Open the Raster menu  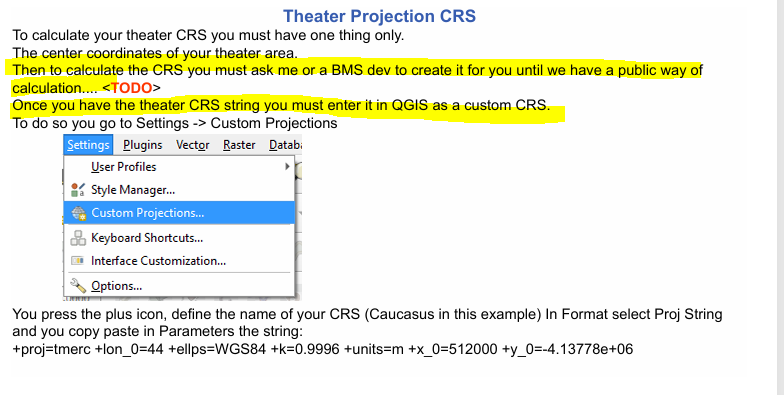(x=239, y=145)
